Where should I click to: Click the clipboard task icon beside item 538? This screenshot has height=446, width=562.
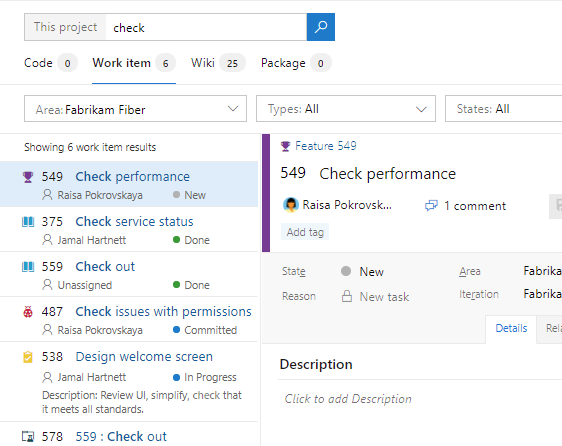pos(28,357)
